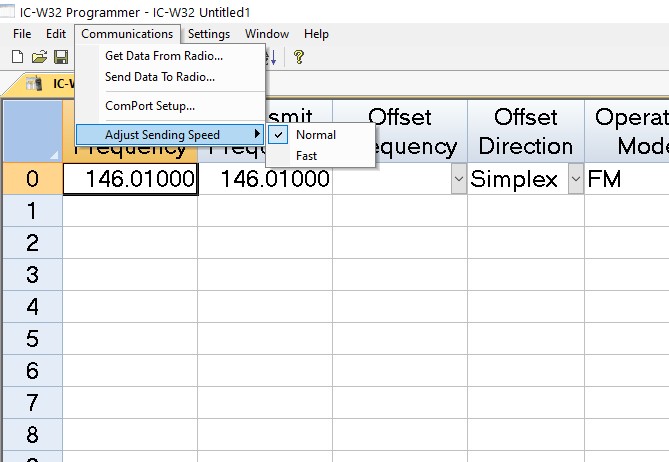
Task: Open Offset Frequency dropdown in row 0
Action: point(459,179)
